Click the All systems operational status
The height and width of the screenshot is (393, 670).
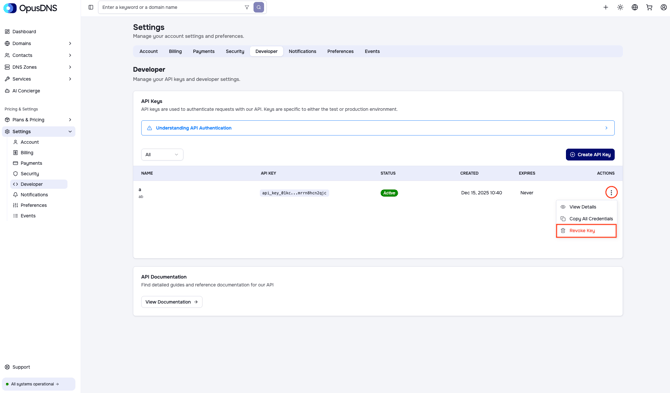[x=38, y=384]
